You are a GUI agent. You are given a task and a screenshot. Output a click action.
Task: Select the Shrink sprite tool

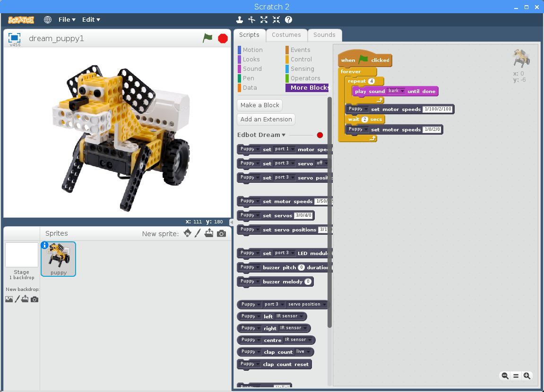(276, 20)
